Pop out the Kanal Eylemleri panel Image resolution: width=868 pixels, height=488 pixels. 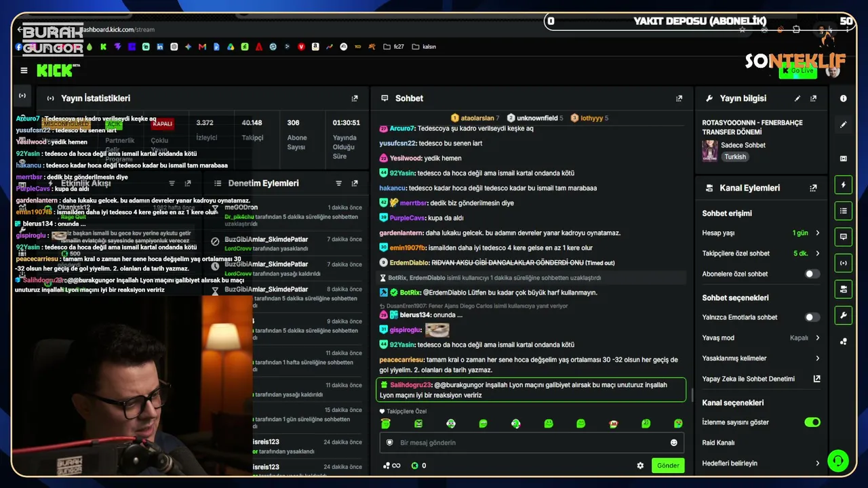point(814,188)
